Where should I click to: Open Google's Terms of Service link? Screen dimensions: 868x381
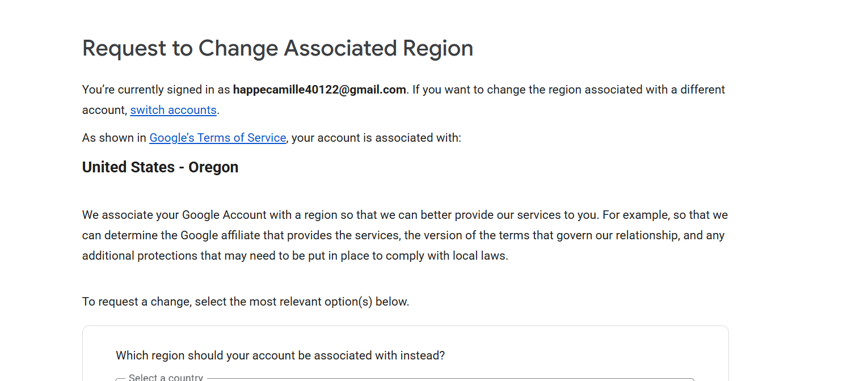(x=217, y=138)
